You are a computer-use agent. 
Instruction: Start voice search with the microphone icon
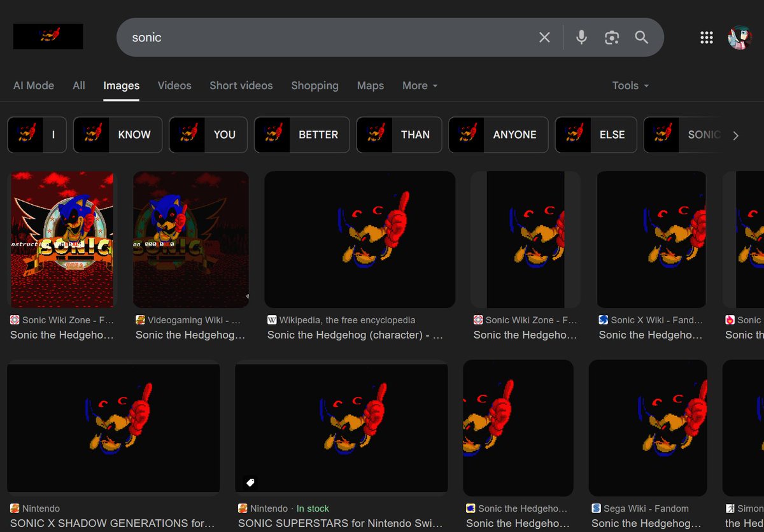click(581, 38)
